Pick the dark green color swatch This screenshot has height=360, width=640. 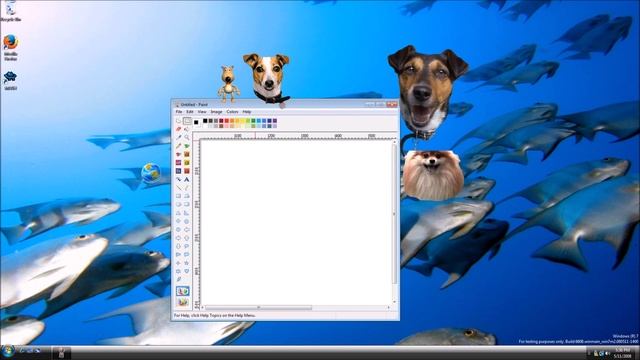[253, 121]
